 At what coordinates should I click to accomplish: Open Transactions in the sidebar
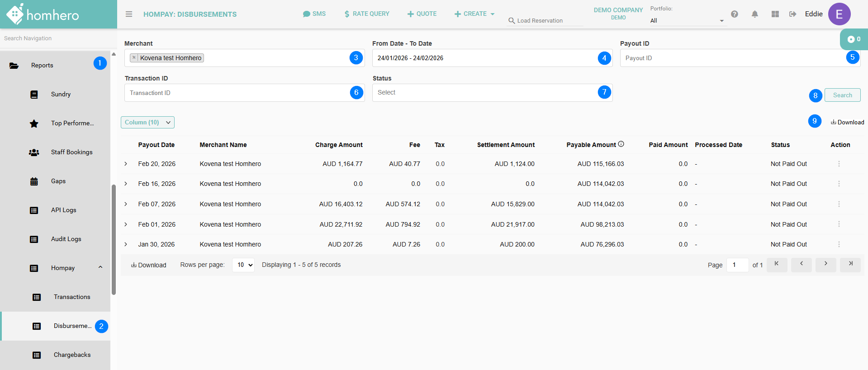[72, 297]
